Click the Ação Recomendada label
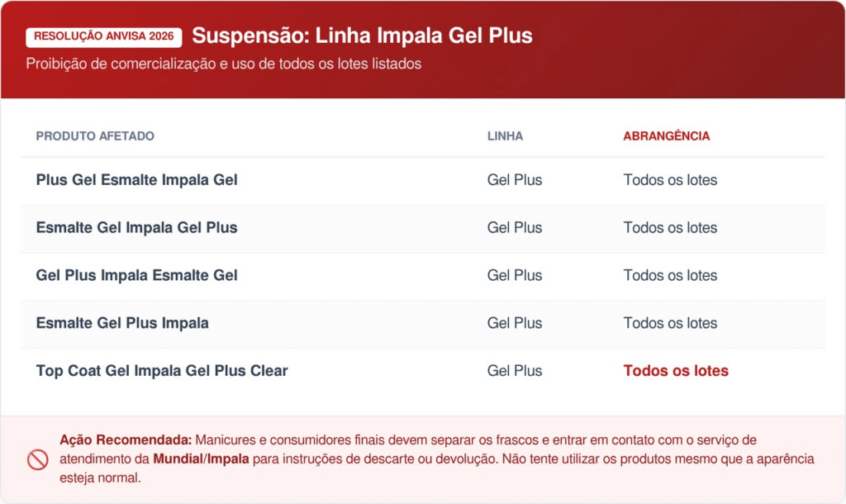This screenshot has width=846, height=504. [x=126, y=440]
